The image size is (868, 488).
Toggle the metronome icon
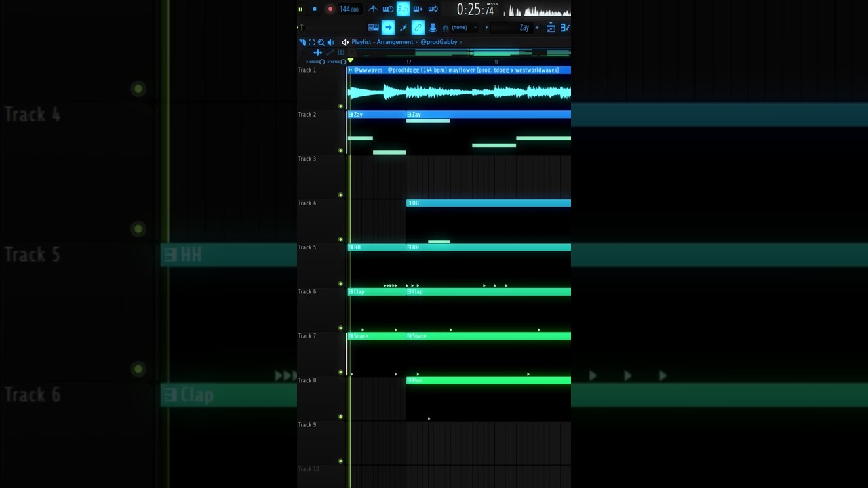[374, 9]
